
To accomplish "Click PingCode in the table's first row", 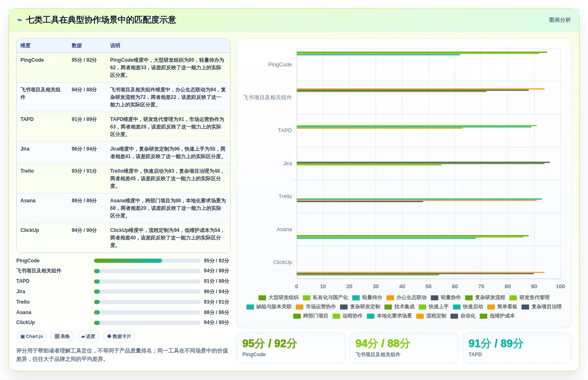I will click(x=32, y=60).
